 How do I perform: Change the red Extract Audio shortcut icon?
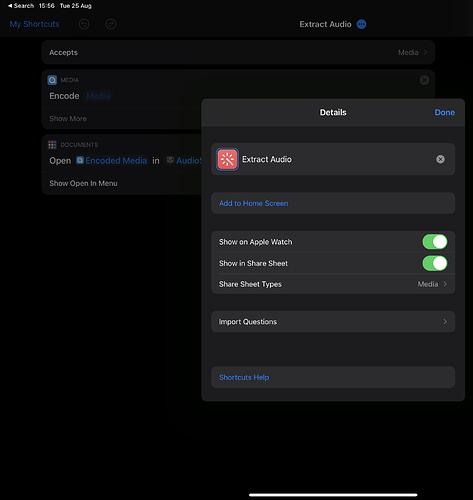tap(227, 159)
